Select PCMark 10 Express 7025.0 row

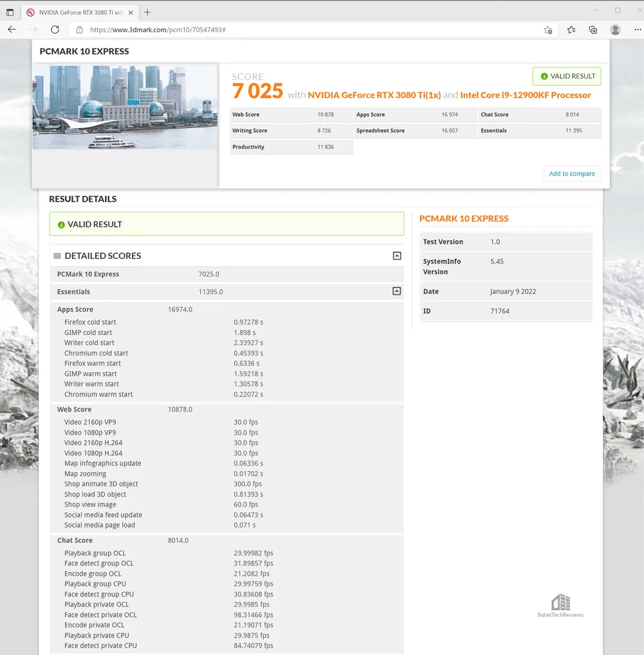point(227,274)
